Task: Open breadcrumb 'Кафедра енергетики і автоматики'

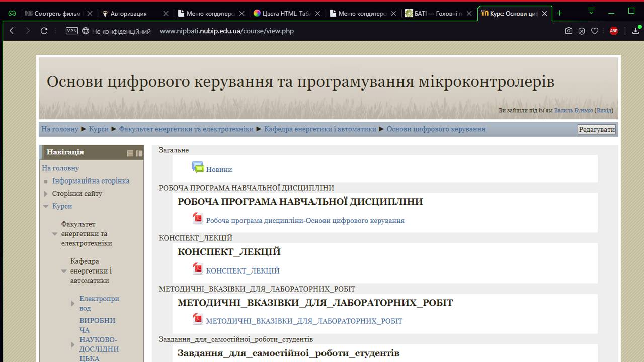Action: [x=320, y=129]
